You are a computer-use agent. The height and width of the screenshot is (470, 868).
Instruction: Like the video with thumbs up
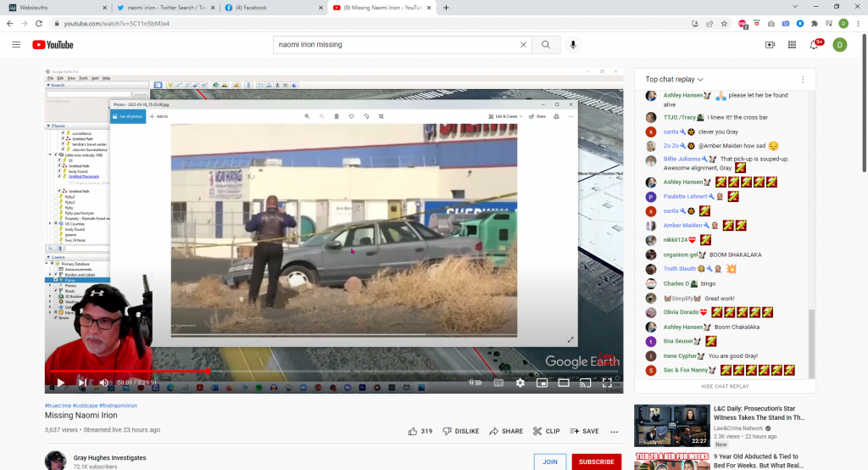tap(414, 431)
